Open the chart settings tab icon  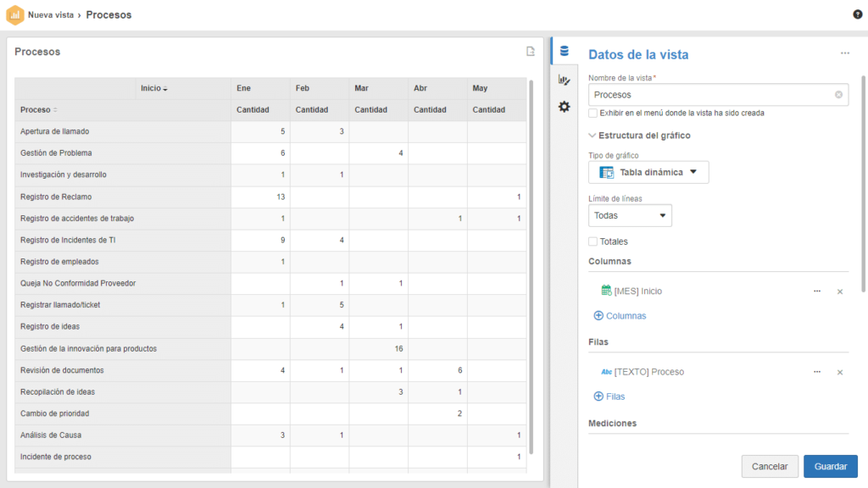coord(565,80)
